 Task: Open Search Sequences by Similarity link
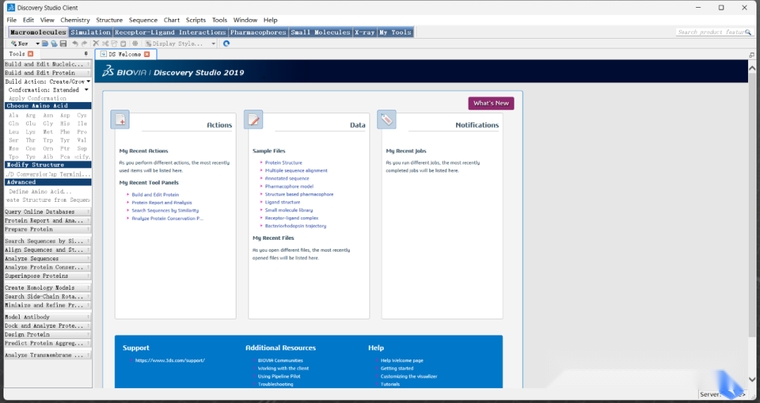pyautogui.click(x=165, y=210)
